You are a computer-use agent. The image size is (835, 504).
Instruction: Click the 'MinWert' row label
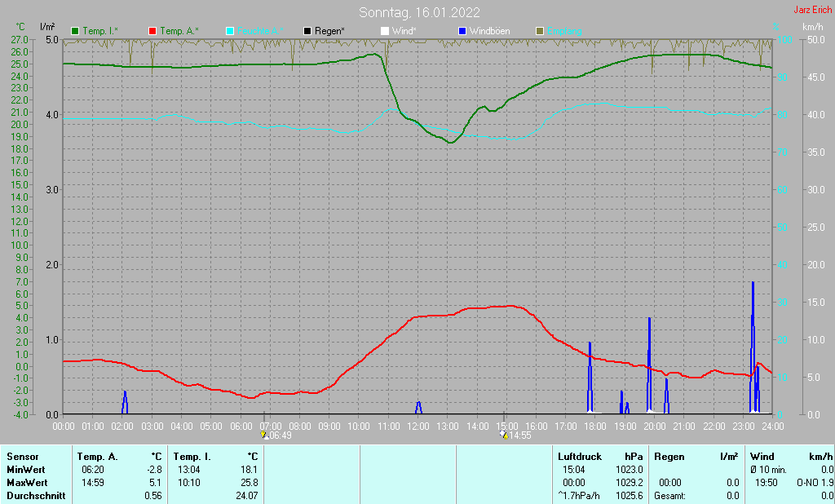[x=25, y=470]
